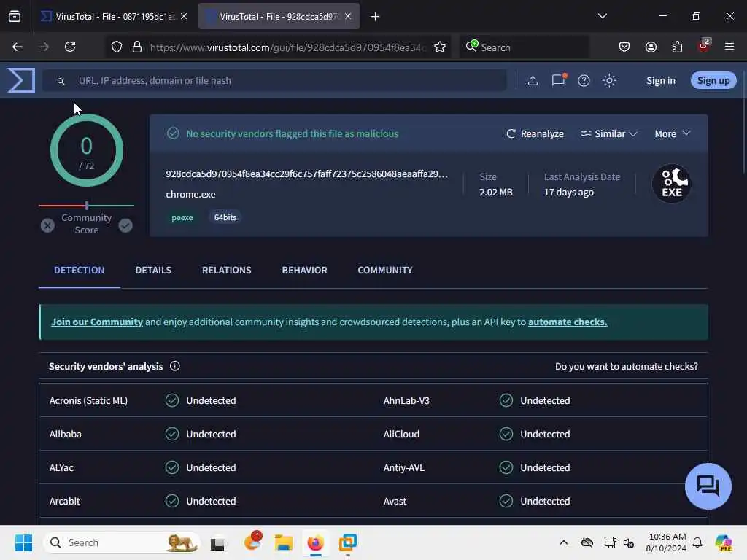Click the Acronis undetected check icon

172,400
